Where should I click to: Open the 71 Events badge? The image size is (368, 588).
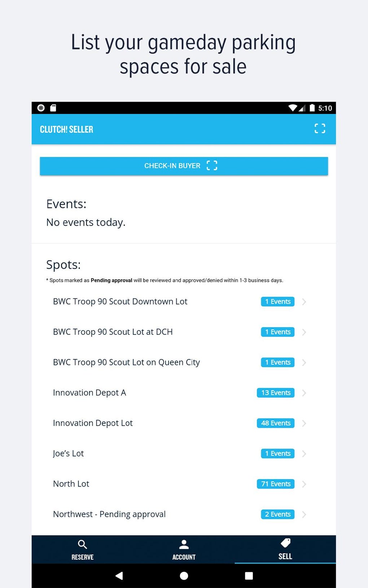click(275, 484)
